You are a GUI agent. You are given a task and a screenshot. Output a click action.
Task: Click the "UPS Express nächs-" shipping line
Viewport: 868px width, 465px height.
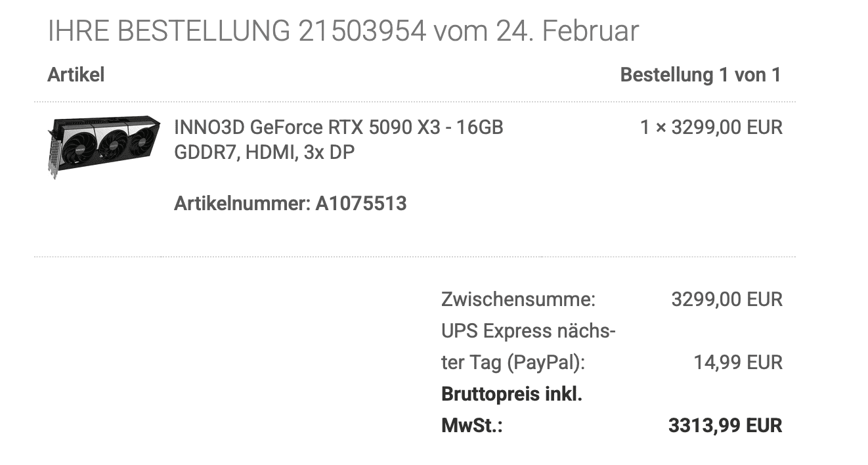[x=528, y=331]
